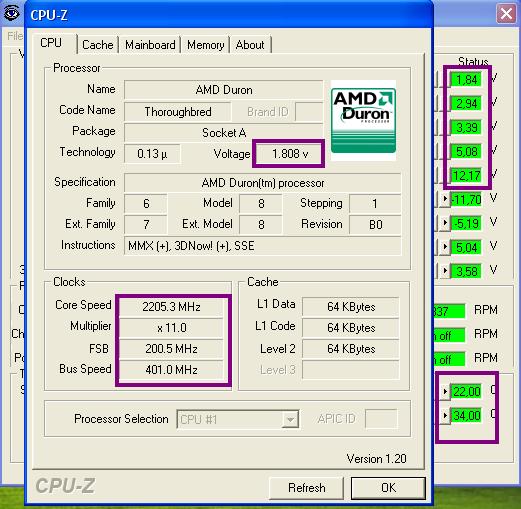Click arrow button beside 34,00 temperature reading
Viewport: 521px width, 509px height.
click(x=445, y=415)
